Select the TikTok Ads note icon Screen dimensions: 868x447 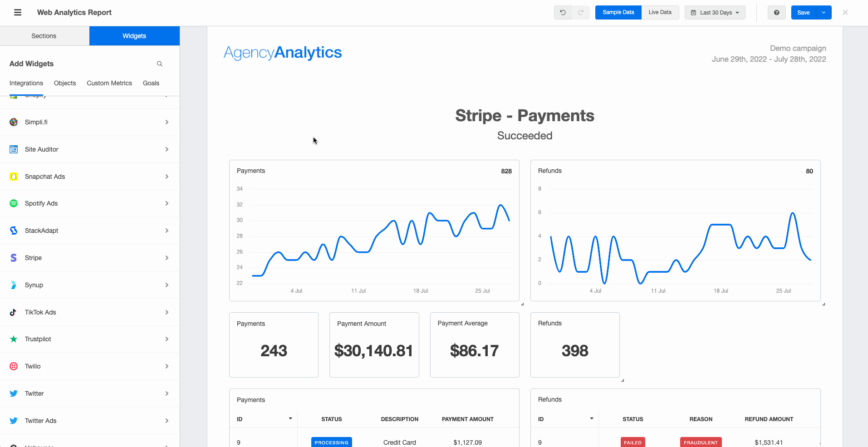[x=13, y=312]
